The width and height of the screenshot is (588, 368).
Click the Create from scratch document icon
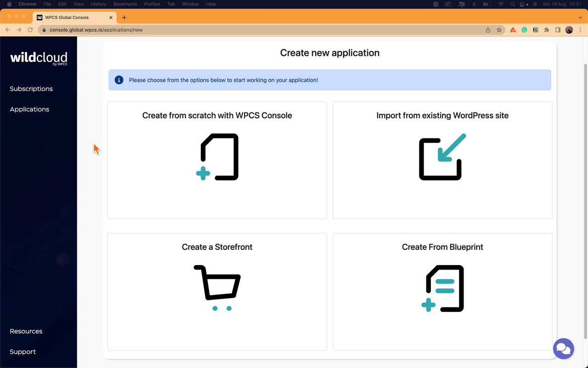(x=217, y=157)
